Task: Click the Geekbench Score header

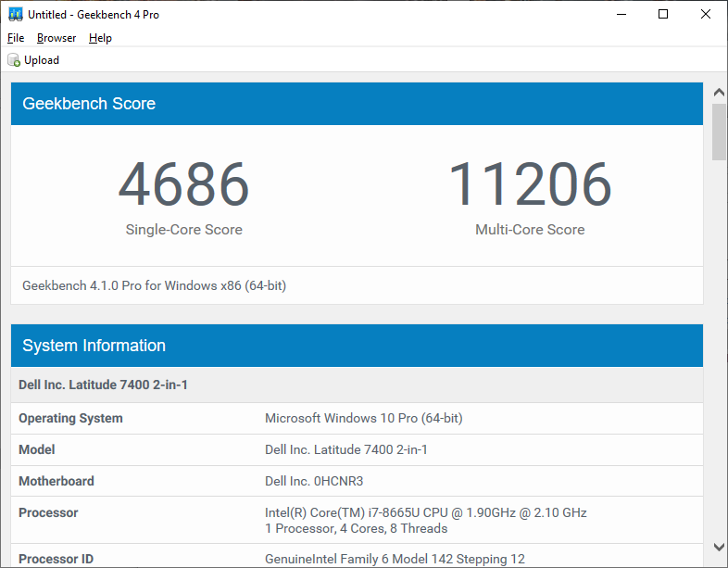Action: (x=357, y=104)
